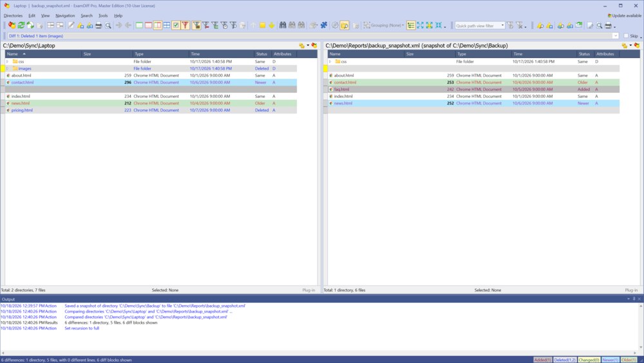Click browse icon at Laptop path bar end
The height and width of the screenshot is (363, 644).
[314, 46]
